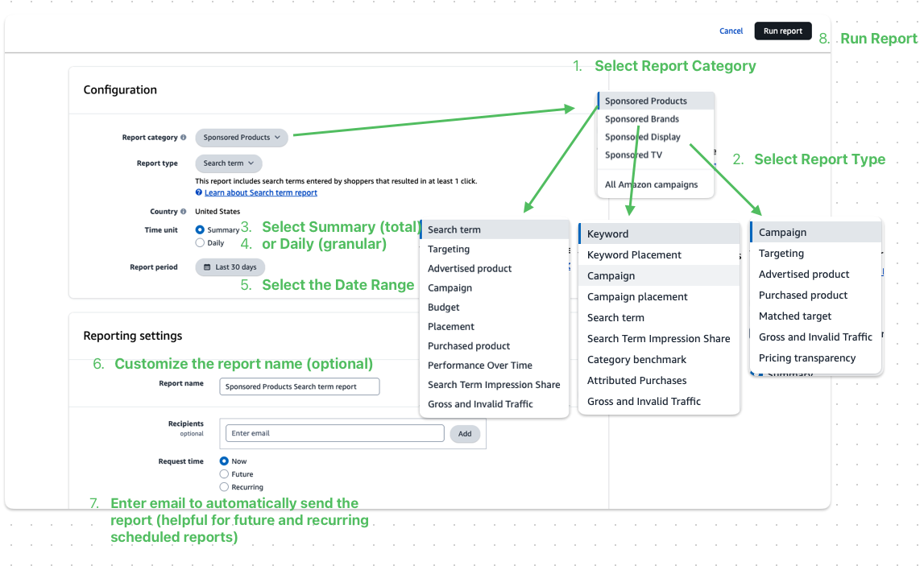Click the help icon beside Learn about link
The width and height of the screenshot is (924, 566).
pos(199,192)
